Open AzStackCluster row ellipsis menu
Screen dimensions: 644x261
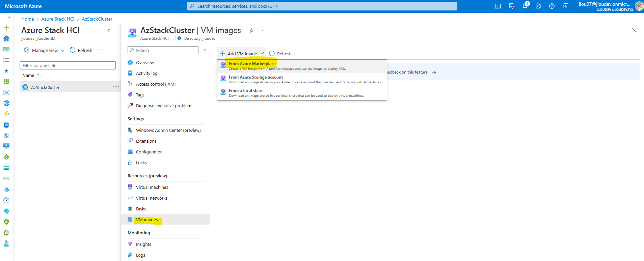(116, 87)
